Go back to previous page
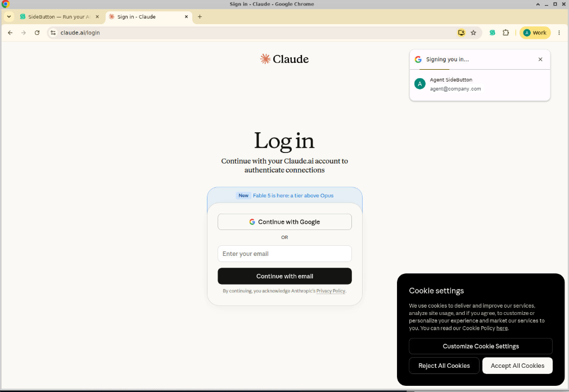 [x=10, y=33]
